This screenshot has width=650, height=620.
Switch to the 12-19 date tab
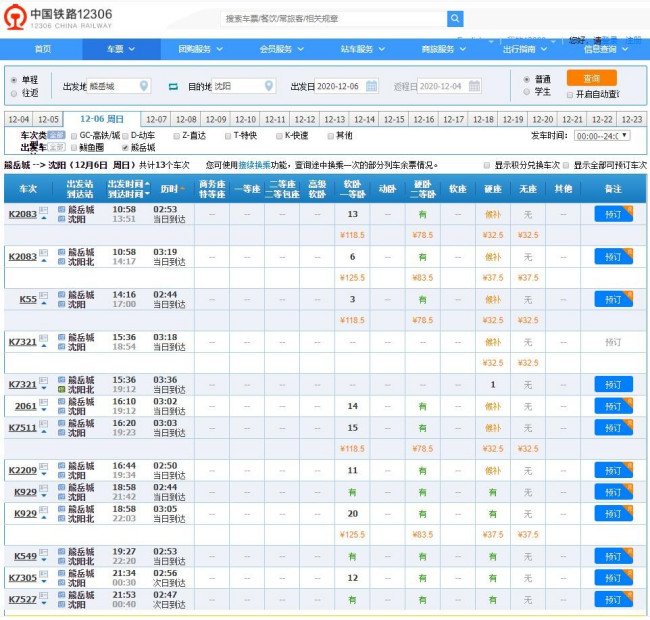513,120
